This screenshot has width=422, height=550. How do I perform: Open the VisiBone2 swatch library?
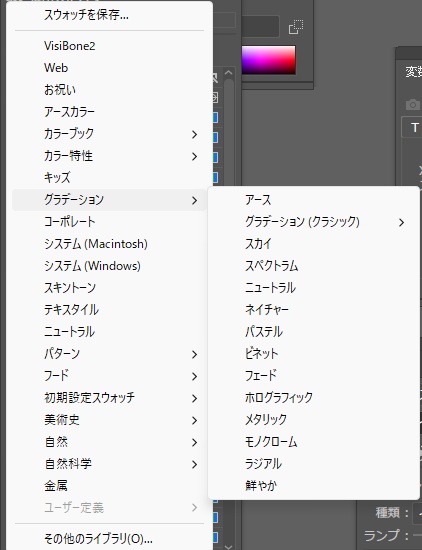click(x=109, y=46)
